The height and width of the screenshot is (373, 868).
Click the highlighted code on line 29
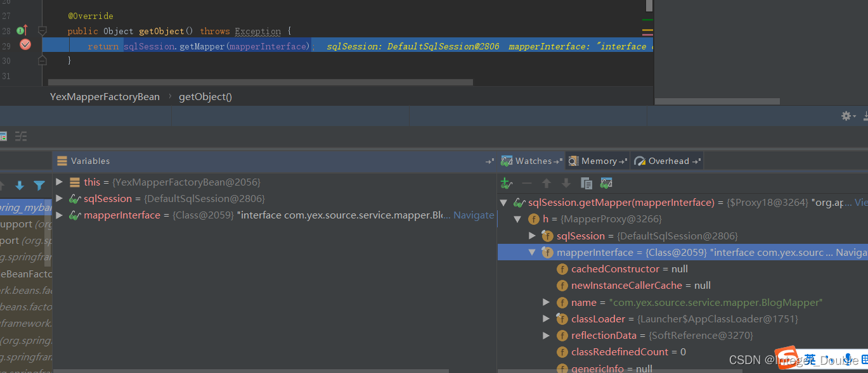217,46
